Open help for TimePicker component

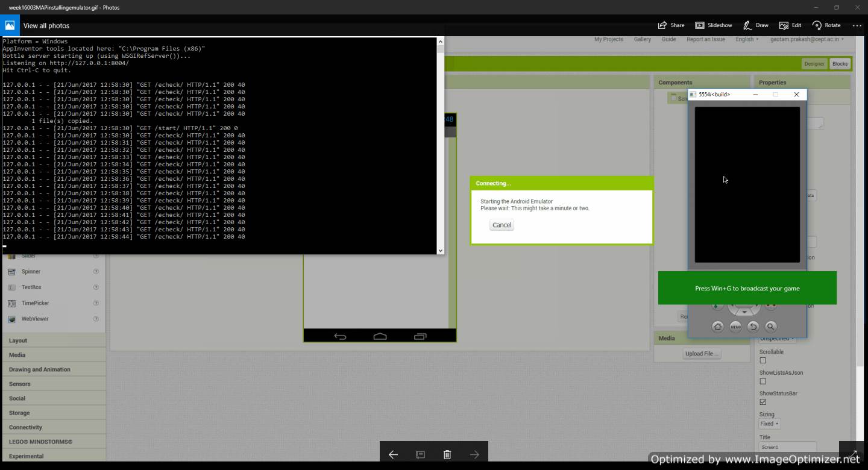(x=96, y=303)
